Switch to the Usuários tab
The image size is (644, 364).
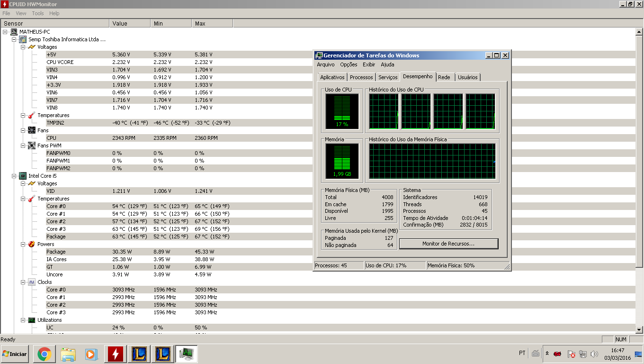point(468,77)
